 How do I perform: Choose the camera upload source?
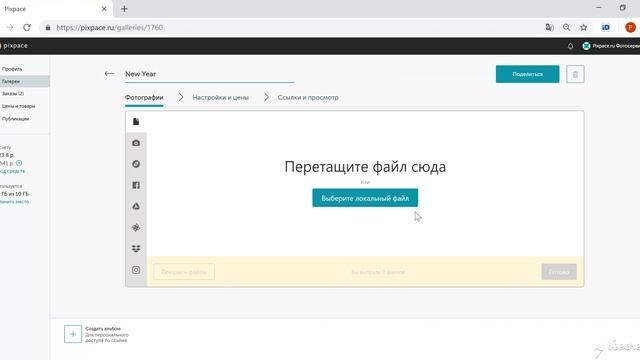pyautogui.click(x=136, y=143)
